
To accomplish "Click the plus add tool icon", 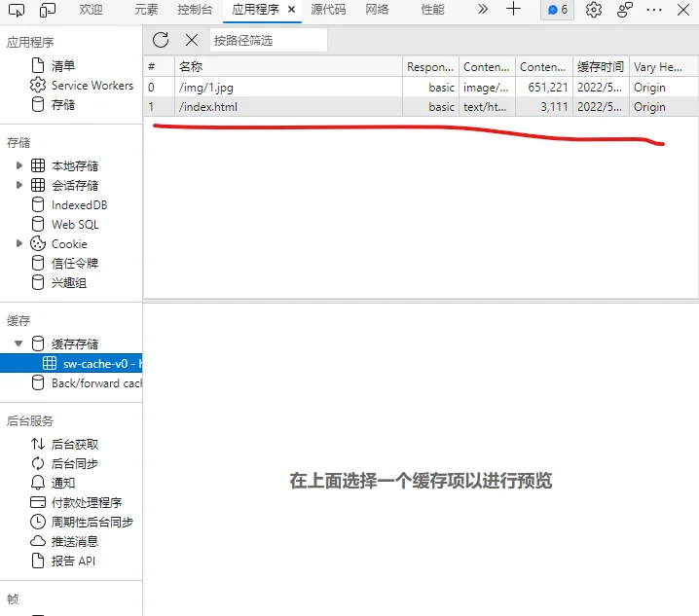I will [513, 10].
